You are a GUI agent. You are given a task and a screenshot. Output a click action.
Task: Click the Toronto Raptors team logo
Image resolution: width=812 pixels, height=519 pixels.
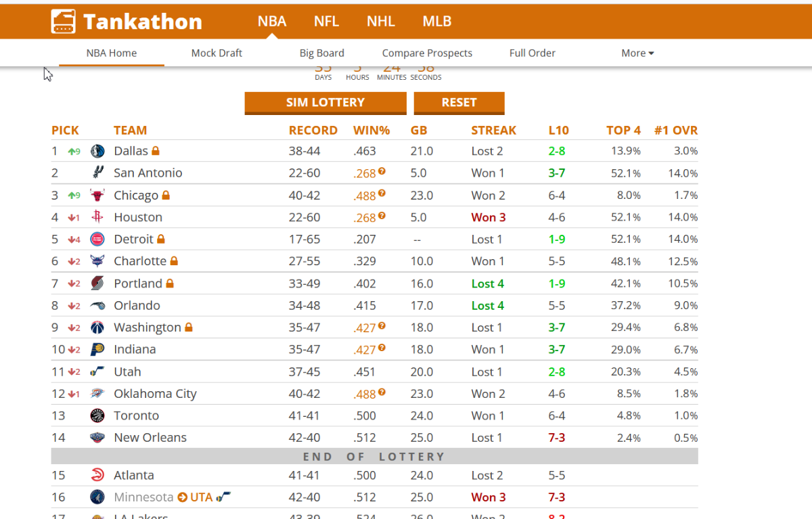pyautogui.click(x=97, y=415)
